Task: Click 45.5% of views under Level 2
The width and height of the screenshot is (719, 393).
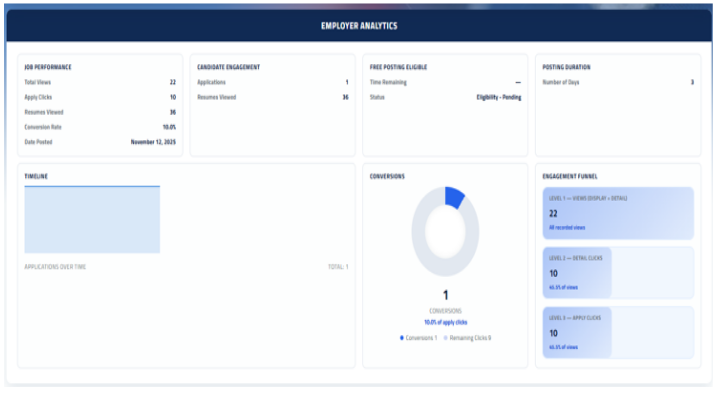Action: click(564, 288)
